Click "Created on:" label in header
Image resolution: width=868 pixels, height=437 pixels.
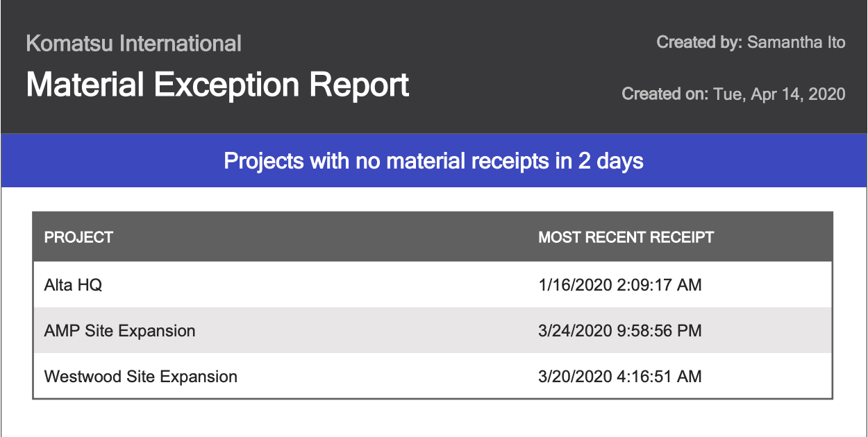click(x=665, y=94)
